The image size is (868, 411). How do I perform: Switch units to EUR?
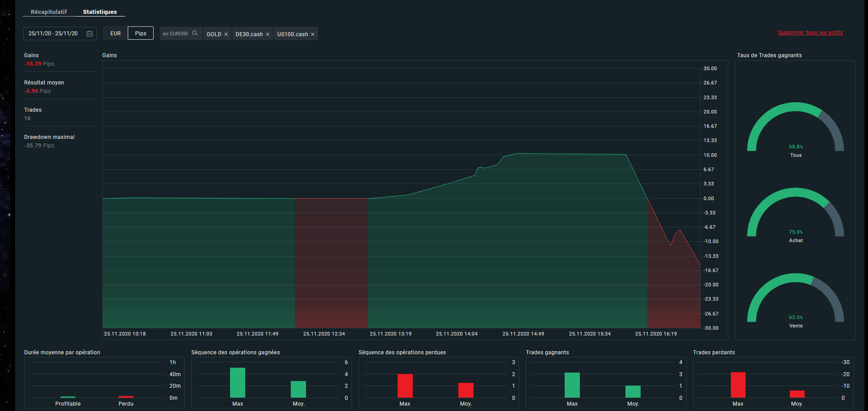pyautogui.click(x=115, y=34)
